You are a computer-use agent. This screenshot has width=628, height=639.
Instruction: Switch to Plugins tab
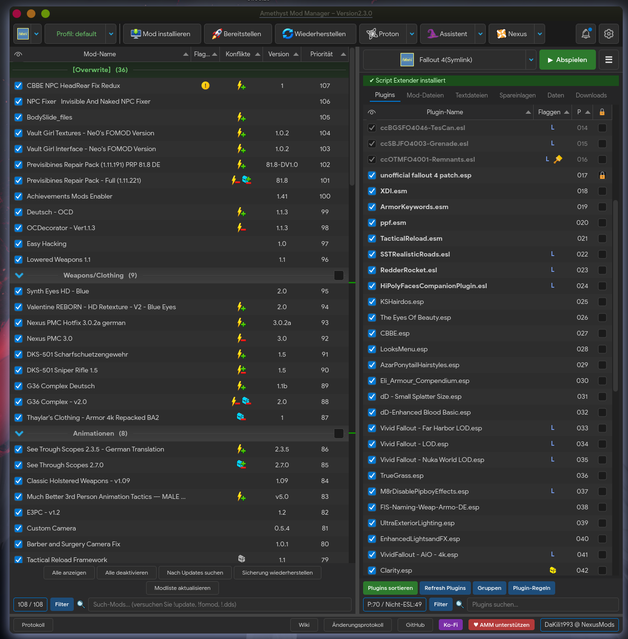(x=385, y=95)
